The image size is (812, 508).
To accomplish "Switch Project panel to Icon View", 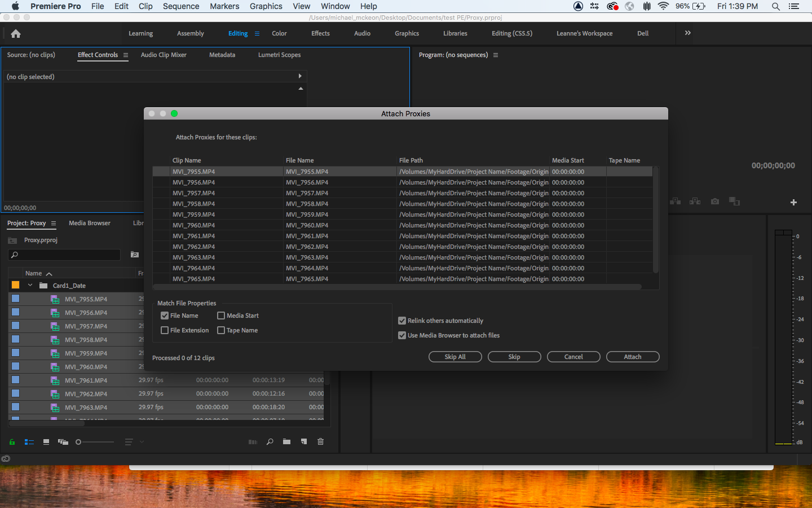I will pyautogui.click(x=46, y=442).
